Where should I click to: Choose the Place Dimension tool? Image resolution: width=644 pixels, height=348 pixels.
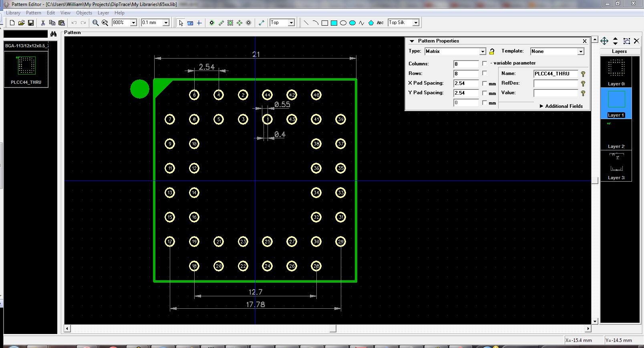(262, 23)
